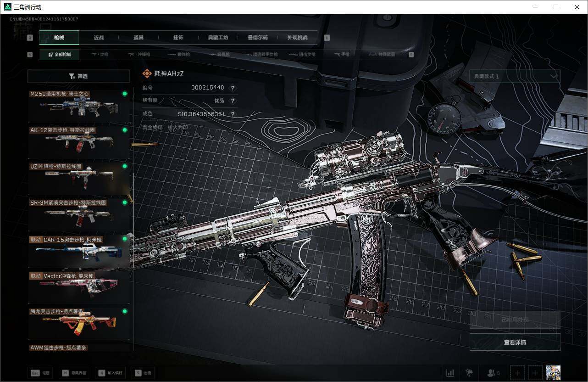Click the first plus squad slot
The height and width of the screenshot is (382, 588).
(x=517, y=373)
